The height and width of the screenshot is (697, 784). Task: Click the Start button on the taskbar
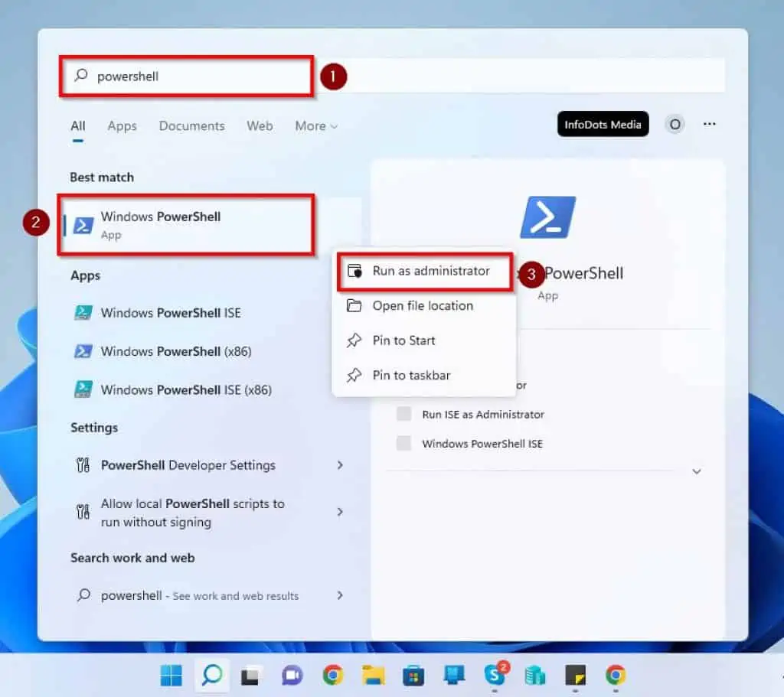click(171, 675)
